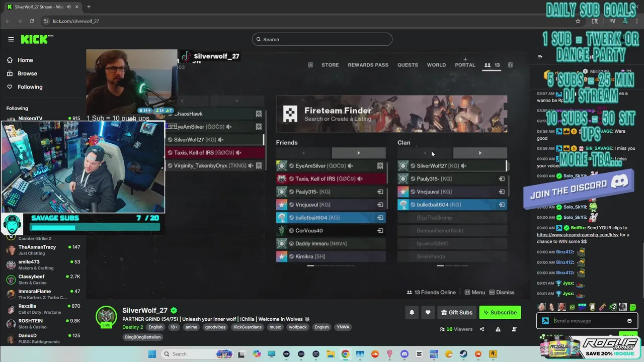Open Chrome three-dot menu
644x362 pixels.
click(637, 21)
